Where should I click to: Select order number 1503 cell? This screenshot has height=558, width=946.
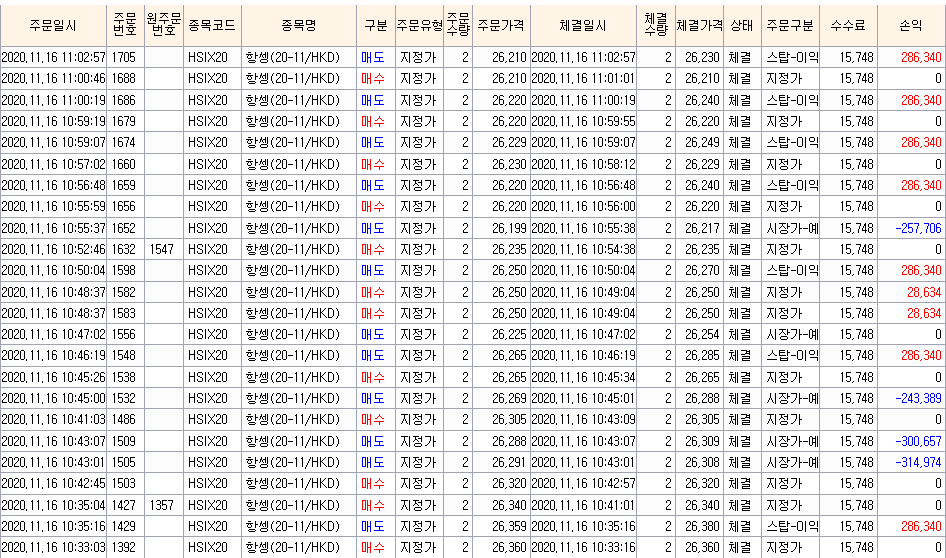(x=124, y=483)
